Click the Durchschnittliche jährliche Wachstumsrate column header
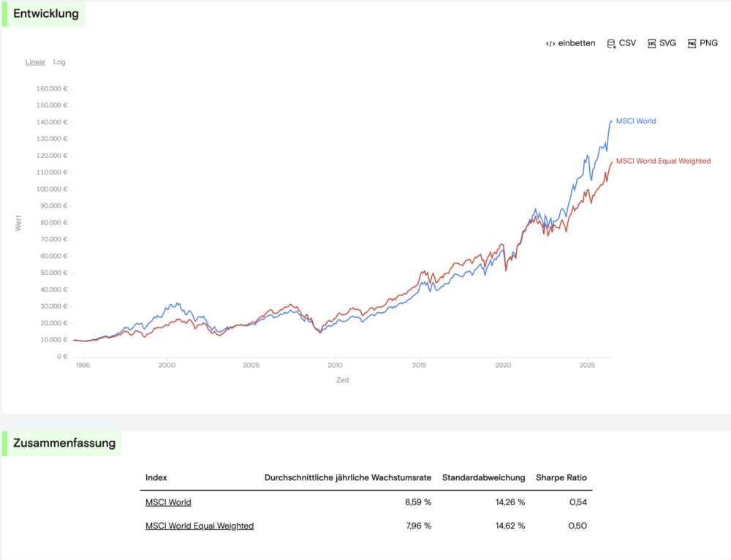The height and width of the screenshot is (560, 731). coord(348,477)
